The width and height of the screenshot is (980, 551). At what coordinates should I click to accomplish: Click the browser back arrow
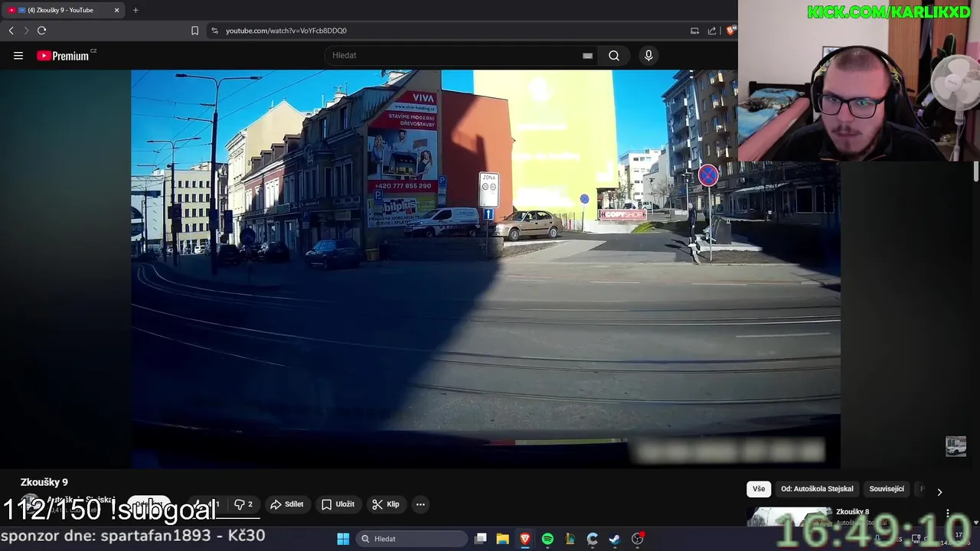(x=11, y=31)
